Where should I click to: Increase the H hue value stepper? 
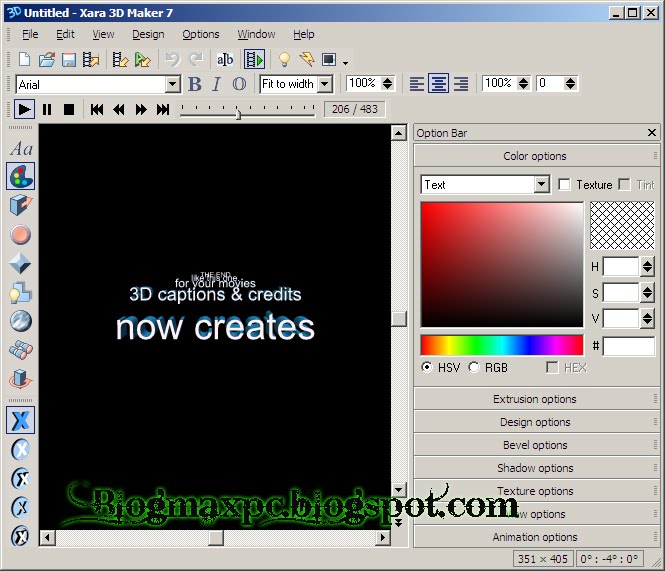click(647, 263)
